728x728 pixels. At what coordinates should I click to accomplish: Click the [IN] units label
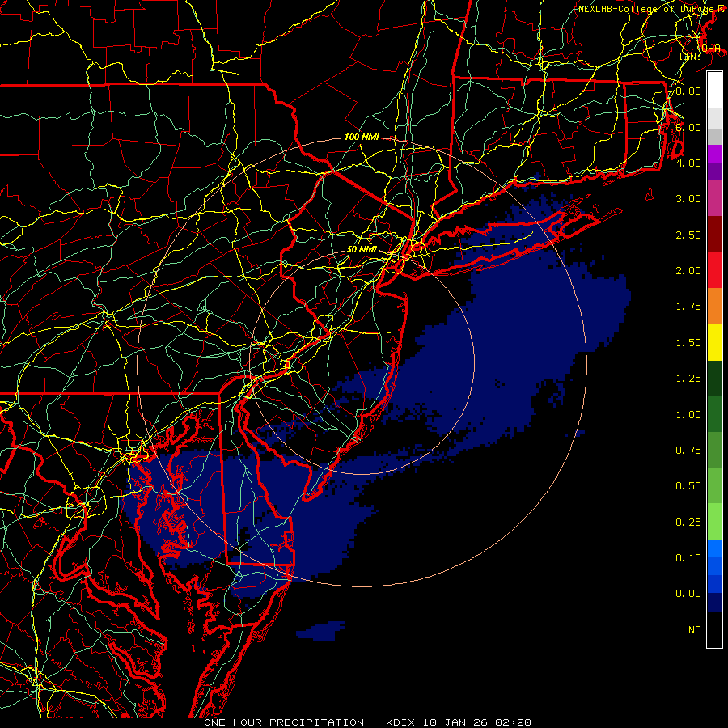691,56
